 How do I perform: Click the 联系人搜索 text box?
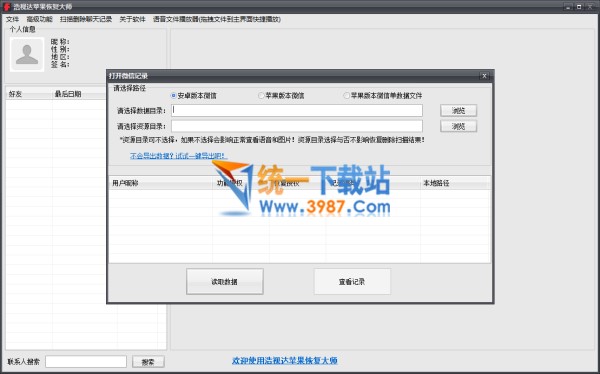[x=86, y=361]
